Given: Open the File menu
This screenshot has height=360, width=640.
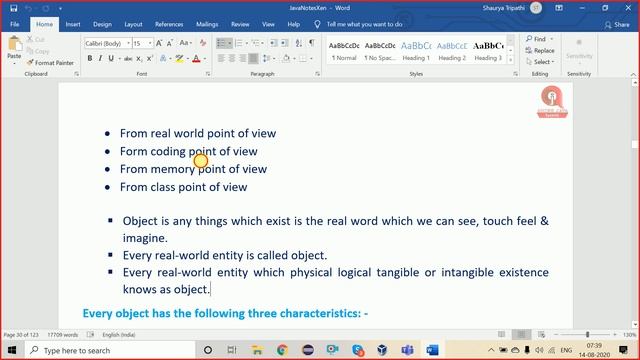Looking at the screenshot, I should [x=15, y=24].
